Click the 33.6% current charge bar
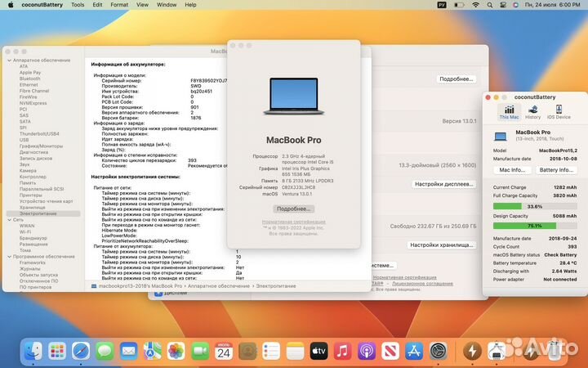The image size is (588, 368). click(535, 206)
